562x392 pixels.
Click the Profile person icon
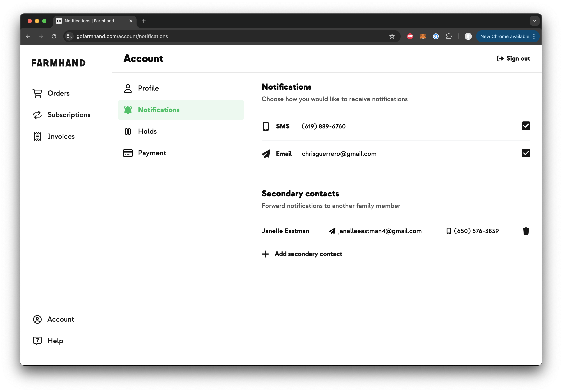tap(128, 88)
